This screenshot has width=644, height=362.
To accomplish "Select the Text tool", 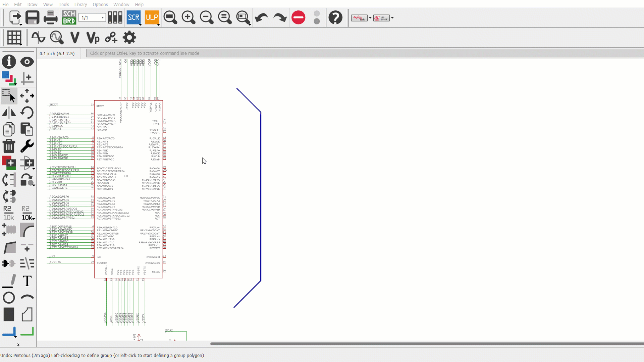I will 27,281.
